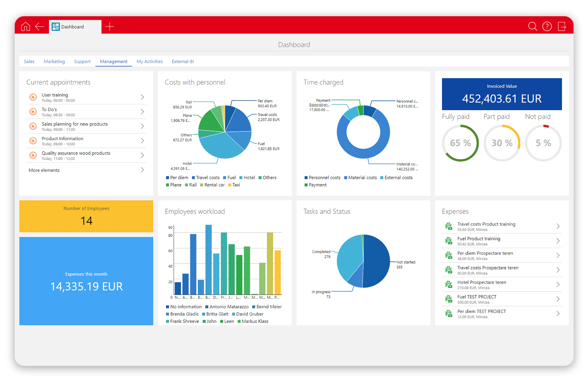Viewport: 588px width, 382px height.
Task: Expand More elements chevron
Action: (x=142, y=170)
